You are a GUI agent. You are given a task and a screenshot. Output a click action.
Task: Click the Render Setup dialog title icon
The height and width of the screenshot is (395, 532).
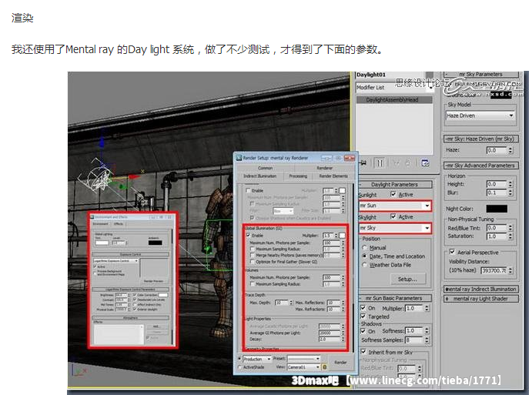click(239, 158)
